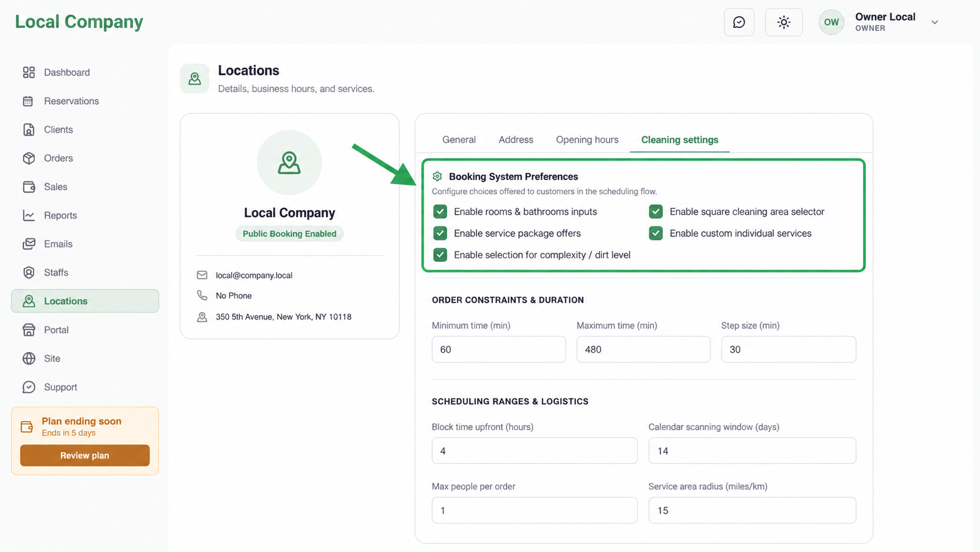Expand the Owner Local account dropdown chevron

[935, 22]
